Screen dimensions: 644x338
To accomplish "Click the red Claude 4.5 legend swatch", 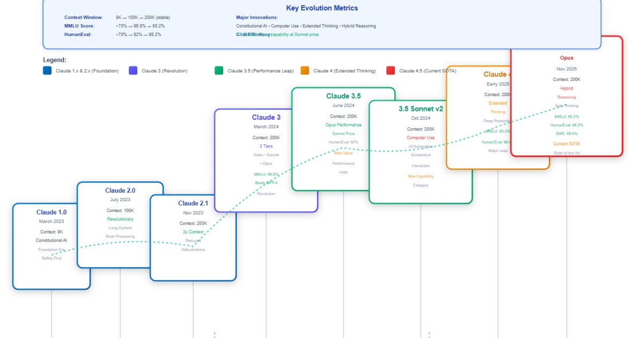I will (x=391, y=70).
